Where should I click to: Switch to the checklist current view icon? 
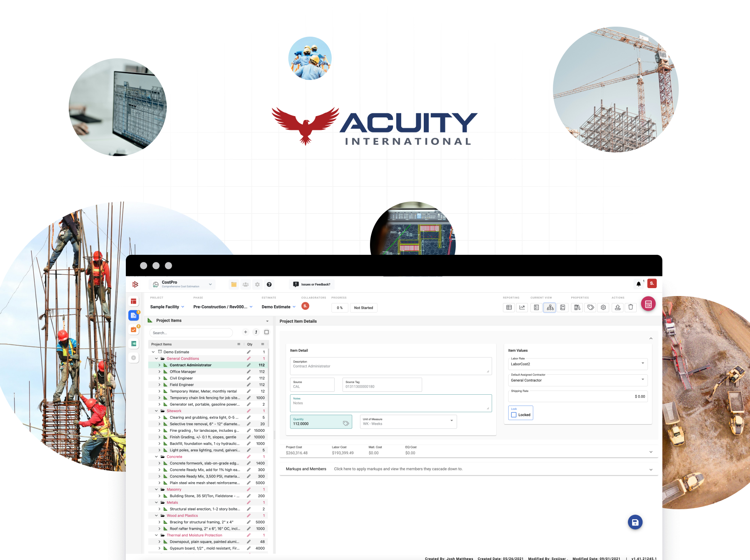click(x=536, y=307)
